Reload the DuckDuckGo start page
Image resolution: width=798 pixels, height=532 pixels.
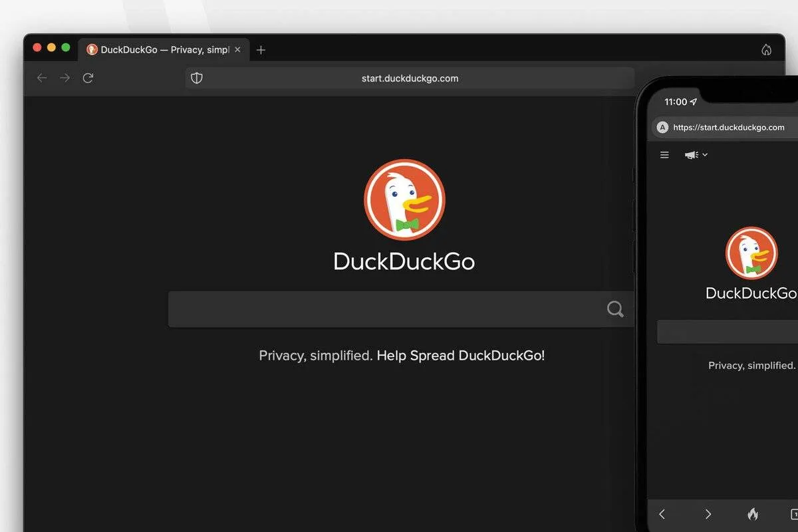tap(88, 78)
